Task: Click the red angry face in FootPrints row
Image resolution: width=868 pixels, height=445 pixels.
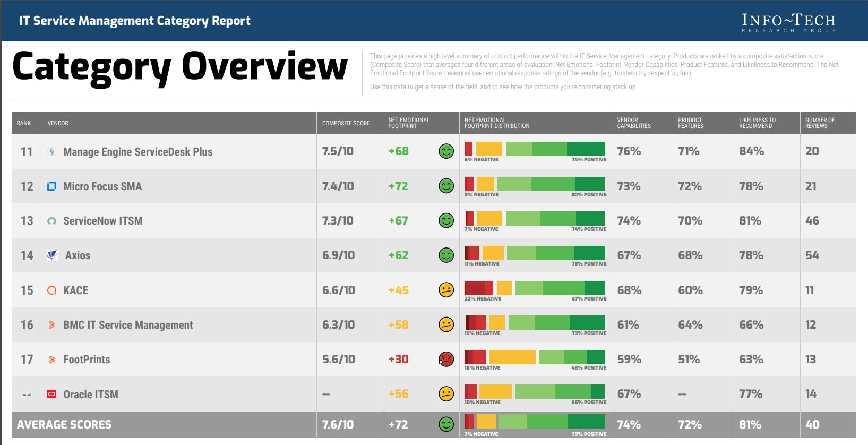Action: click(446, 360)
